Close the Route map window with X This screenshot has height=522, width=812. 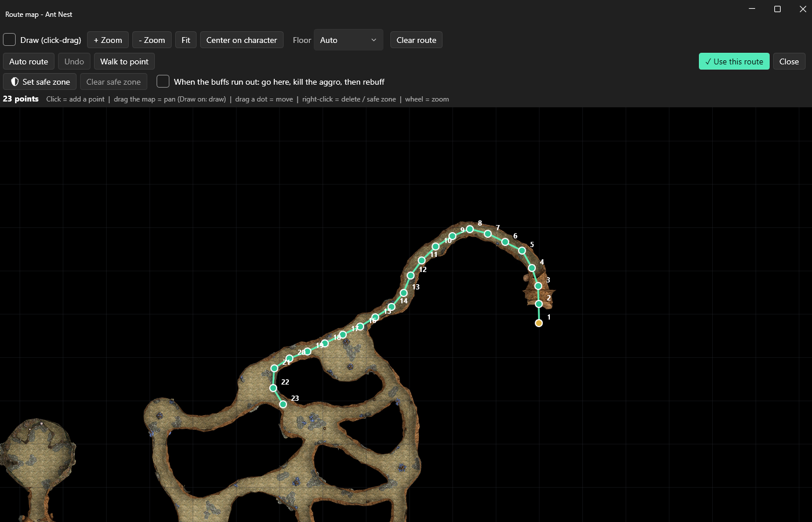click(803, 9)
